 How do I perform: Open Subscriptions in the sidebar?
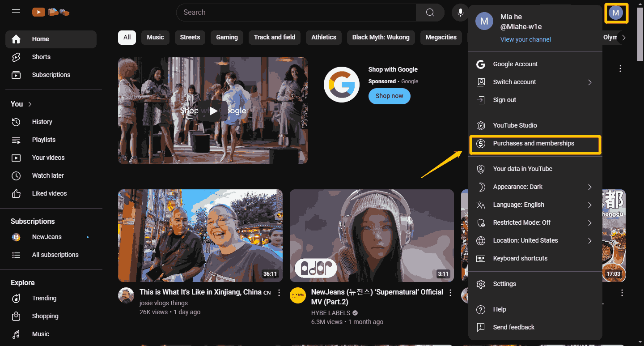51,75
